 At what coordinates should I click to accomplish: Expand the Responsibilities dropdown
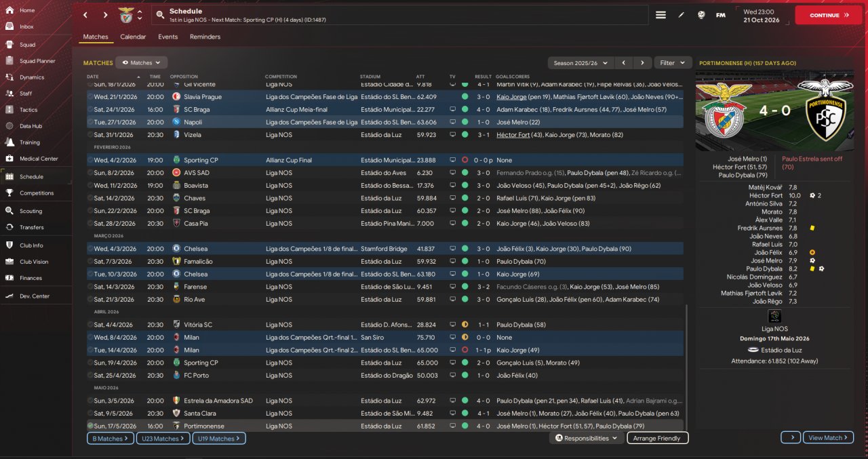(x=587, y=438)
